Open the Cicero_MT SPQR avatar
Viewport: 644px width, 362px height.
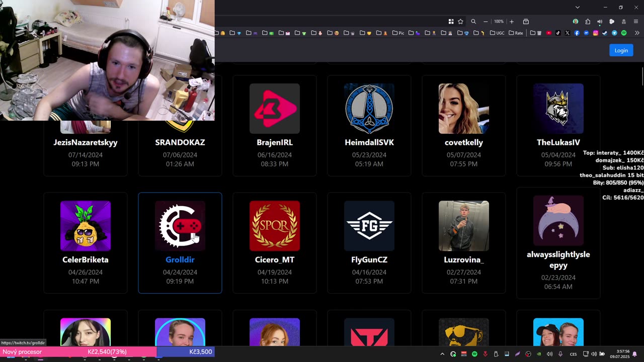[275, 226]
